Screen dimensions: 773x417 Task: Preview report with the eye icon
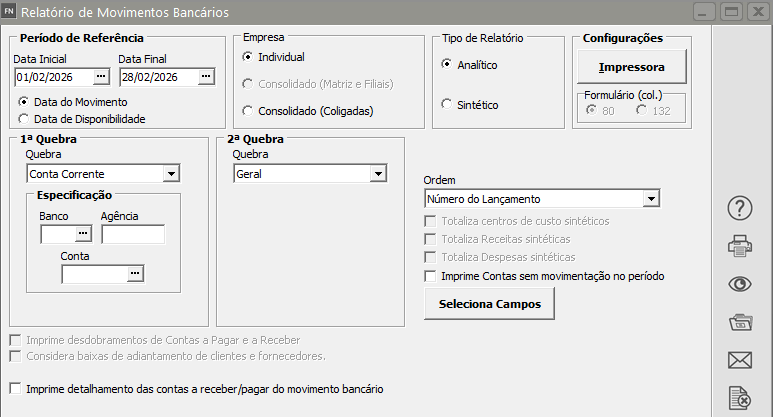click(741, 283)
